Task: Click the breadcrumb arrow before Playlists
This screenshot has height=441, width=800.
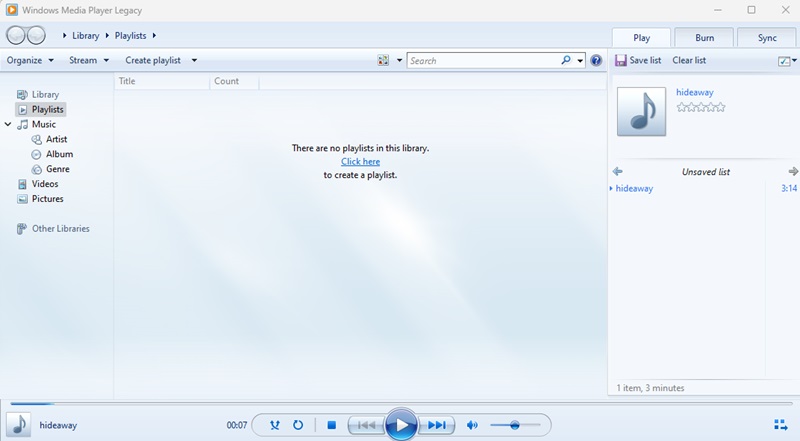Action: click(107, 35)
